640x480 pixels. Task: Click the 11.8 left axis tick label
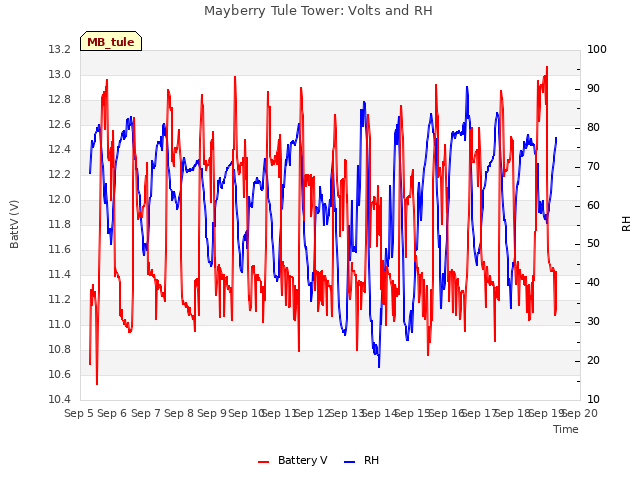coord(60,224)
